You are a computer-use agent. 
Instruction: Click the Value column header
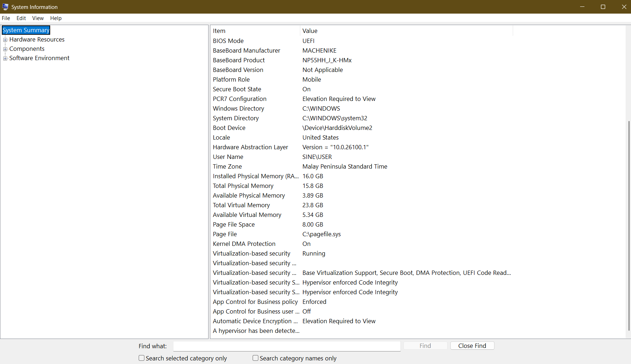[x=406, y=31]
